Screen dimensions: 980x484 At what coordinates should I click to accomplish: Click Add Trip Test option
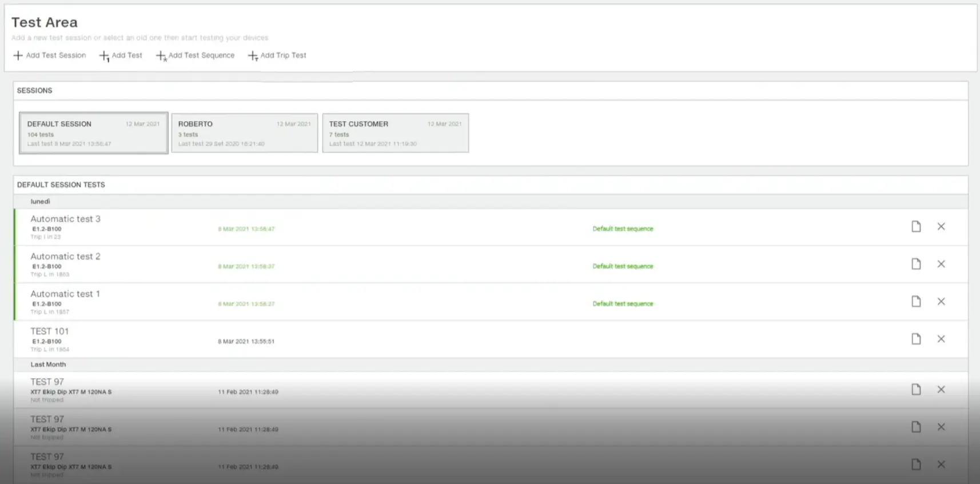[x=277, y=55]
